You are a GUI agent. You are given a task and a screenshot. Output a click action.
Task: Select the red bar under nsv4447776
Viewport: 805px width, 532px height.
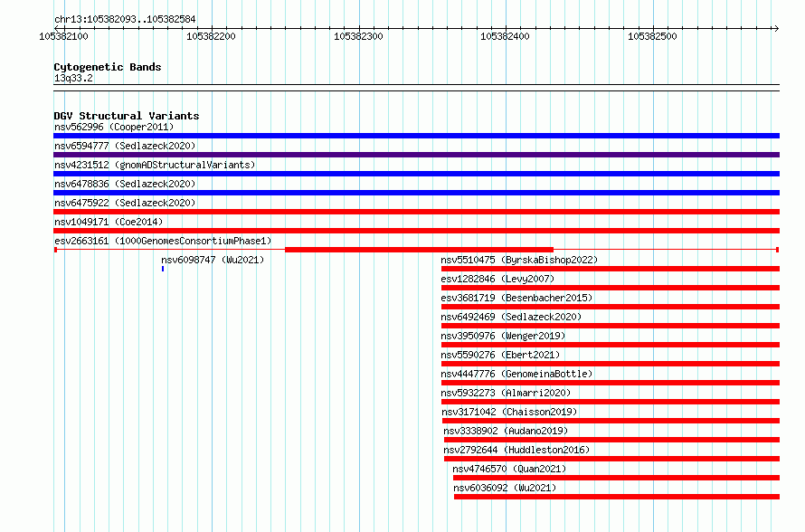[611, 383]
